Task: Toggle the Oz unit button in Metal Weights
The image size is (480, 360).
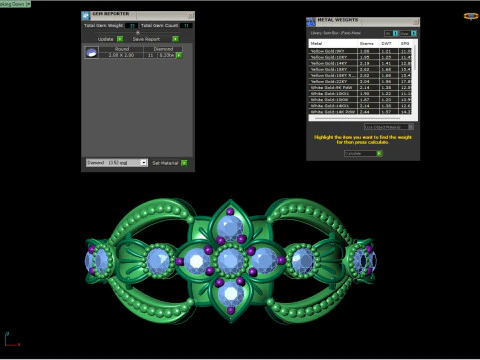Action: point(391,33)
